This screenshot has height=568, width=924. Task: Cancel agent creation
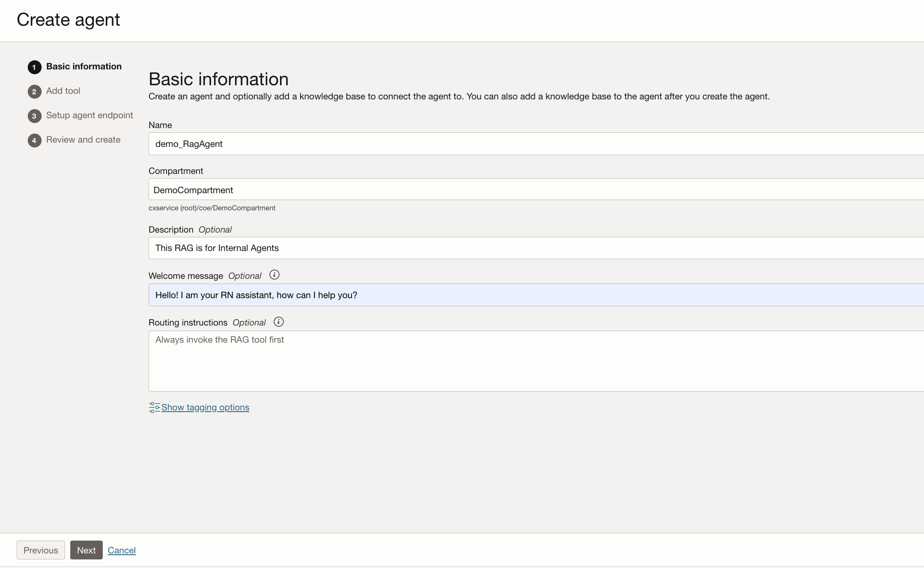tap(122, 550)
